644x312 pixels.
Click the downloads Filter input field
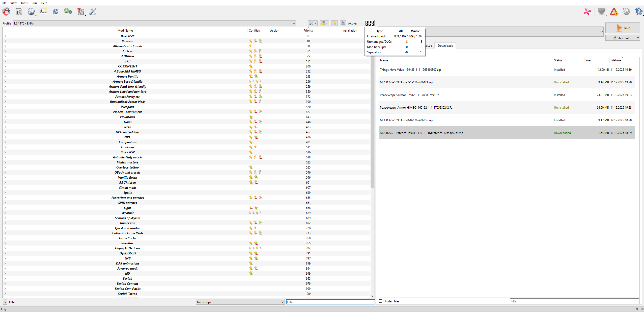574,301
